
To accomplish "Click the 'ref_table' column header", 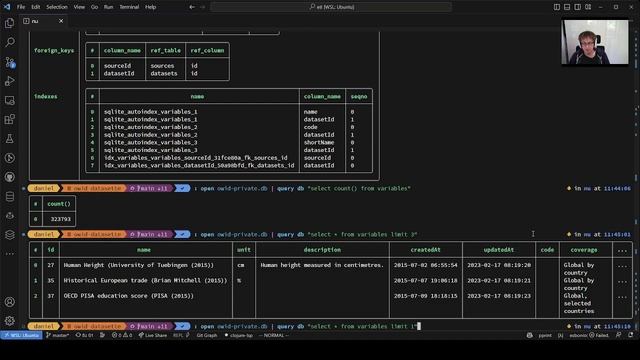I will coord(165,51).
